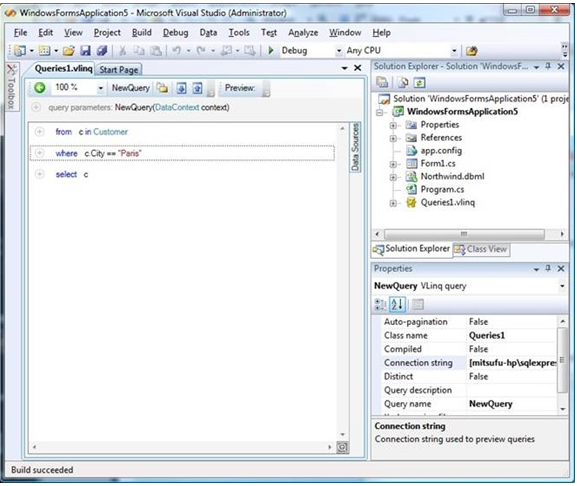
Task: Click the NewQuery button in query toolbar
Action: tap(131, 88)
